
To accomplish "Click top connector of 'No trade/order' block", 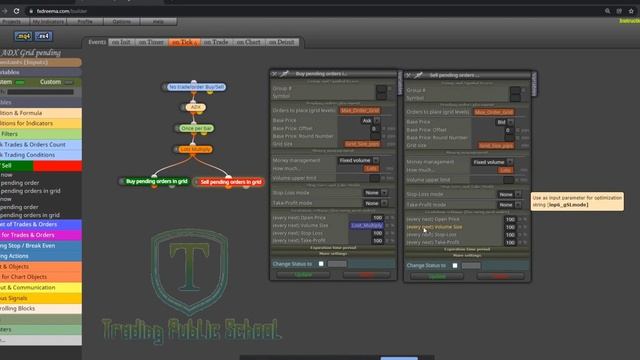I will (x=194, y=82).
